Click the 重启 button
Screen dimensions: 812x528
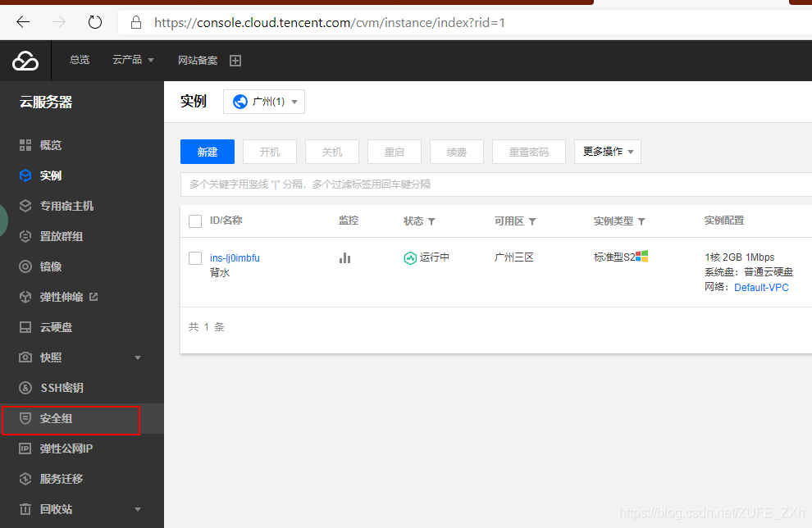click(394, 152)
